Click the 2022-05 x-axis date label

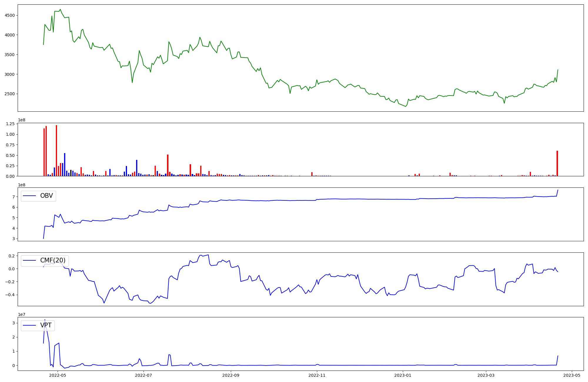(x=58, y=375)
